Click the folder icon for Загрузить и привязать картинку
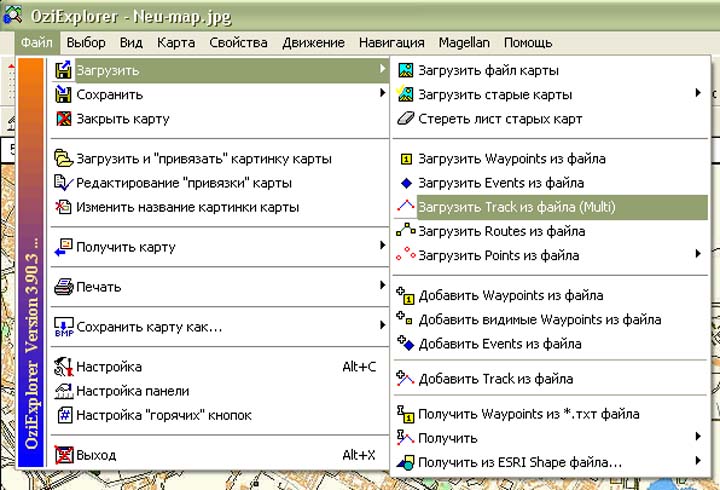This screenshot has width=720, height=490. (x=63, y=158)
